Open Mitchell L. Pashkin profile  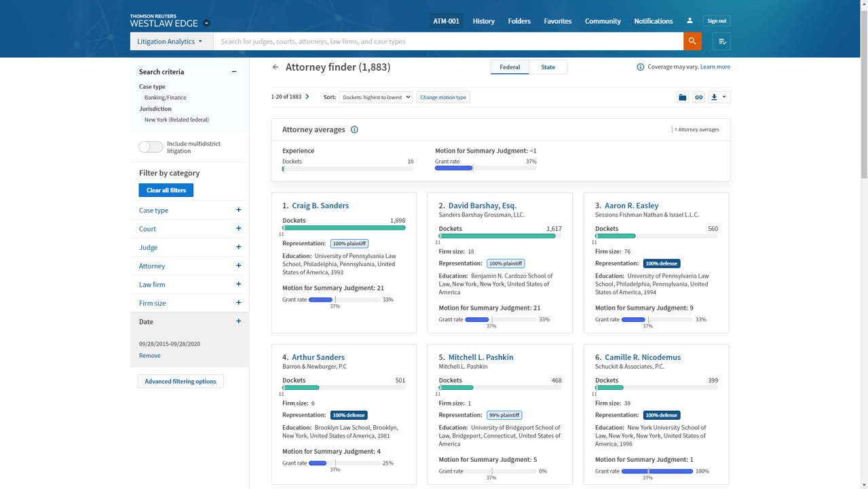pyautogui.click(x=481, y=357)
